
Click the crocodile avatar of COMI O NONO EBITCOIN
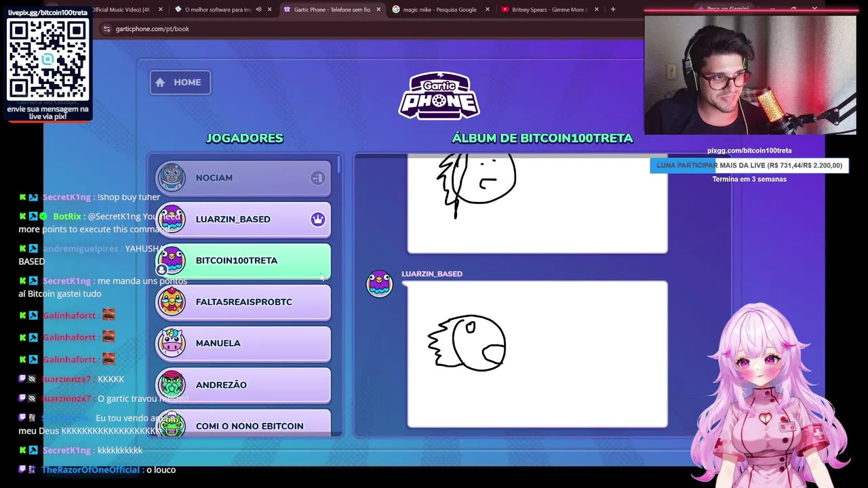click(172, 425)
